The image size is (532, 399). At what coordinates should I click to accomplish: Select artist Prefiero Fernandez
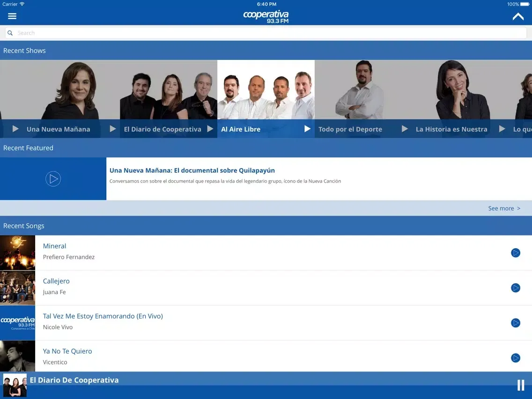[68, 257]
